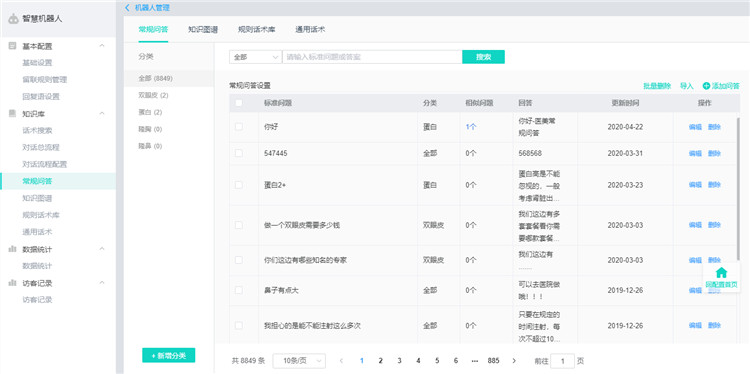Viewport: 750px width, 374px height.
Task: Check the box for row 鼻子有点大
Action: tap(239, 290)
